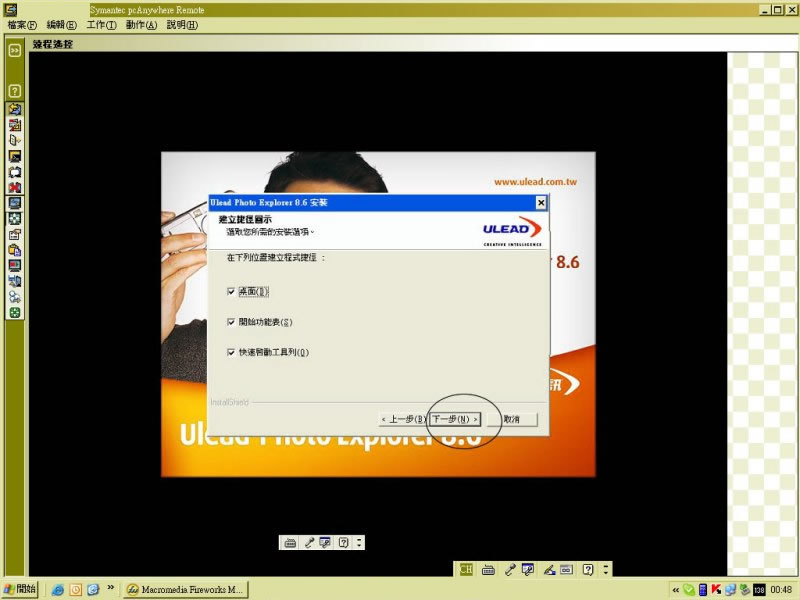Click the four-arrow full screen sidebar icon
This screenshot has width=800, height=600.
(x=15, y=219)
